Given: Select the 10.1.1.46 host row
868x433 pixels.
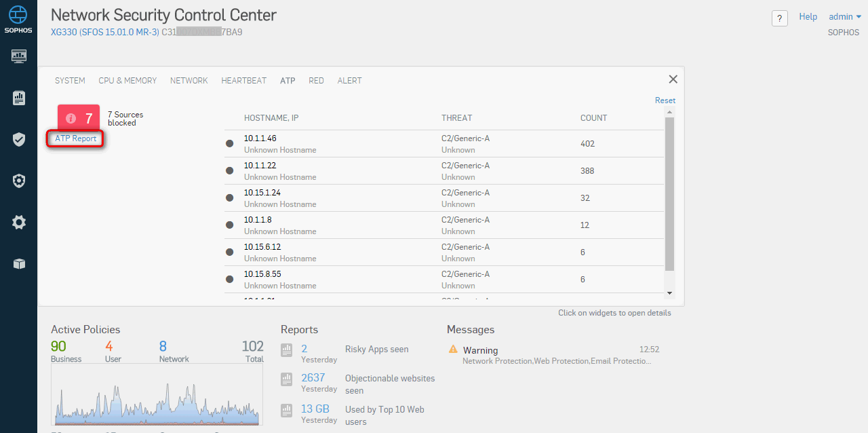Looking at the screenshot, I should click(x=444, y=144).
